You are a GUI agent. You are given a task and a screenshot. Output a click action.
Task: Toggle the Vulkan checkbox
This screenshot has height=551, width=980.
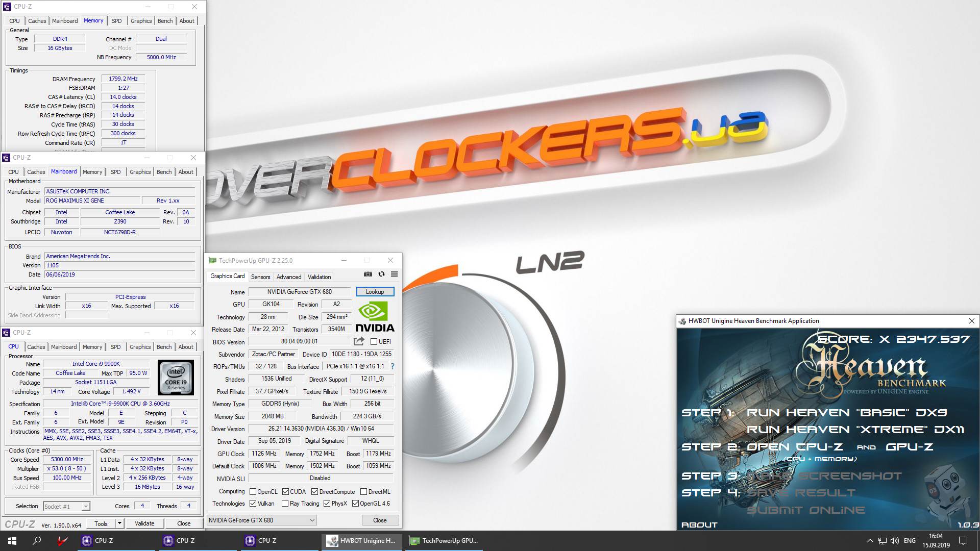[x=253, y=504]
